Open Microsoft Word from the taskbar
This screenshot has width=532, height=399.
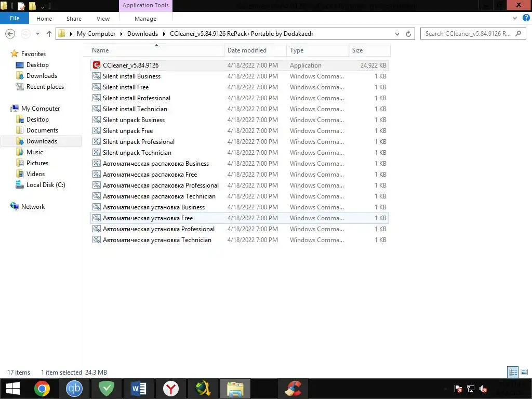coord(138,389)
